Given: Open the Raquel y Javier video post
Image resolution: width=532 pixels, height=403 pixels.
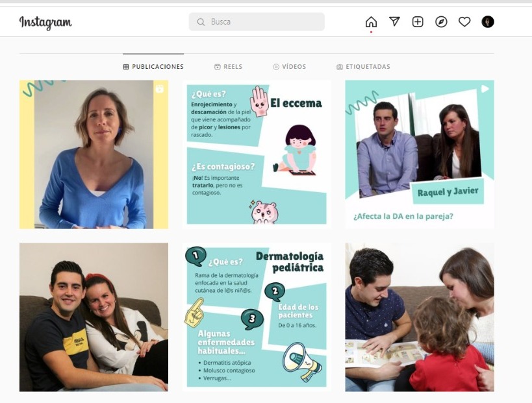Looking at the screenshot, I should [420, 154].
